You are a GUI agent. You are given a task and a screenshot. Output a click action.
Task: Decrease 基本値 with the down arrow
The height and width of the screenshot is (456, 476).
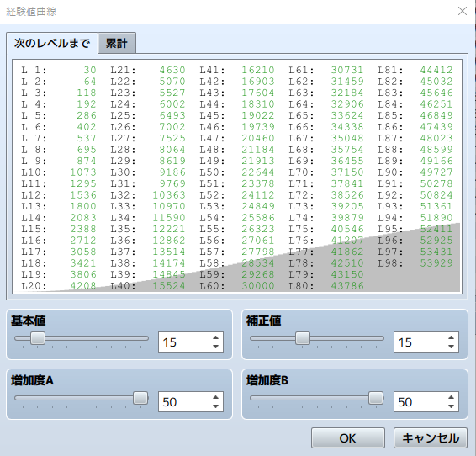click(x=215, y=347)
